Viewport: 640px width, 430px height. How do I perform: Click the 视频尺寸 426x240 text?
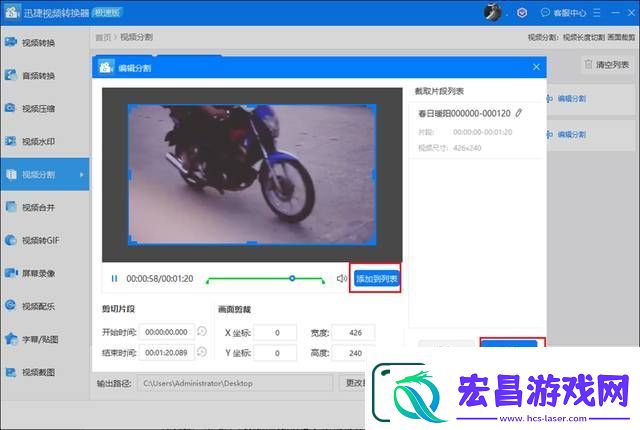449,148
